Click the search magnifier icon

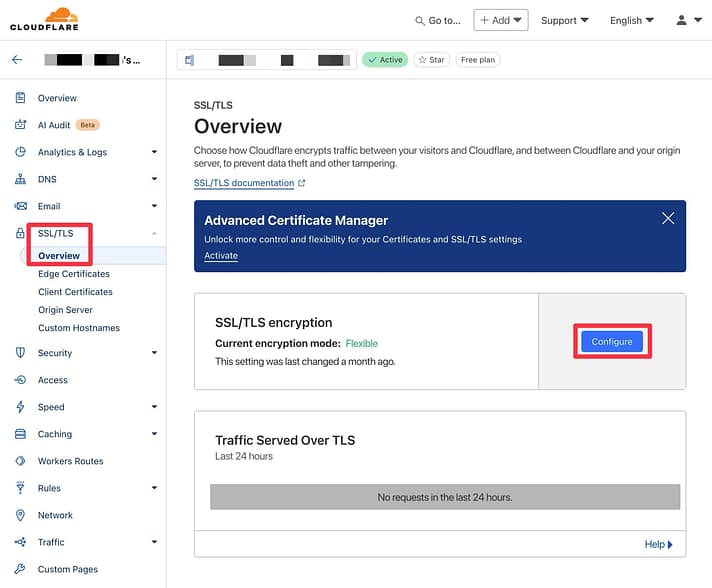click(x=420, y=21)
